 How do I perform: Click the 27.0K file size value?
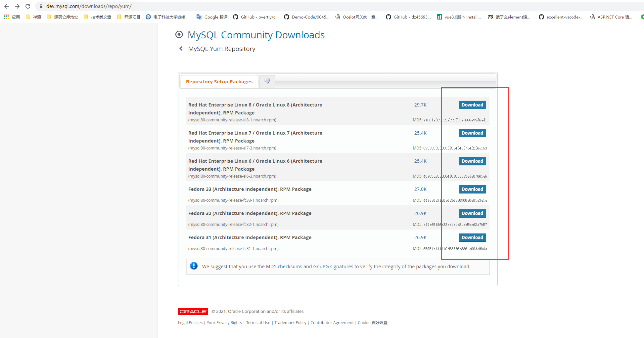click(420, 189)
